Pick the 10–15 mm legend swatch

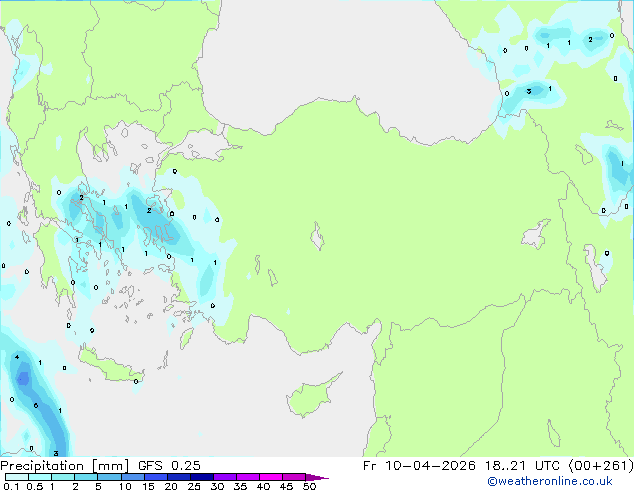[132, 477]
